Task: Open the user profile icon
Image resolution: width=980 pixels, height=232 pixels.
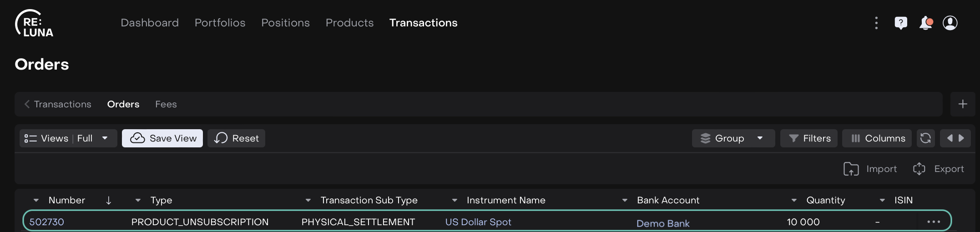Action: [950, 23]
